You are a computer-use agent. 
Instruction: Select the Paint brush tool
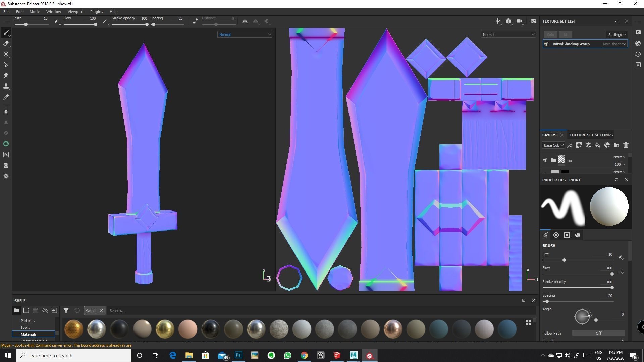tap(6, 33)
